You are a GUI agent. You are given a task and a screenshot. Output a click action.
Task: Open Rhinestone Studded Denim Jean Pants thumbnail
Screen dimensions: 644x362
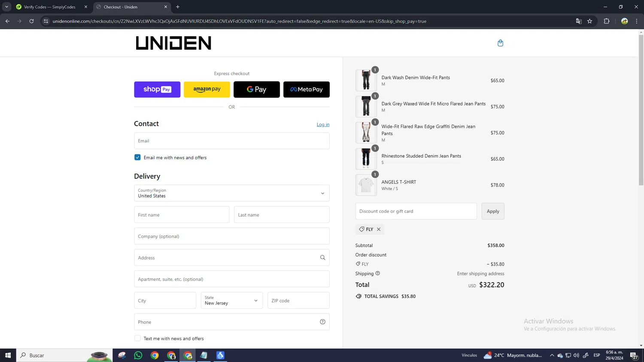366,159
